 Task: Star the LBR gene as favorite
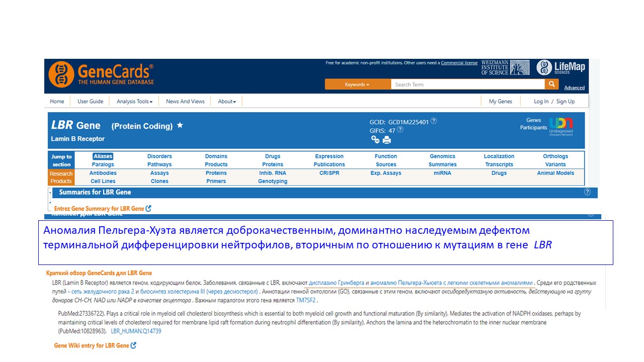[x=180, y=125]
